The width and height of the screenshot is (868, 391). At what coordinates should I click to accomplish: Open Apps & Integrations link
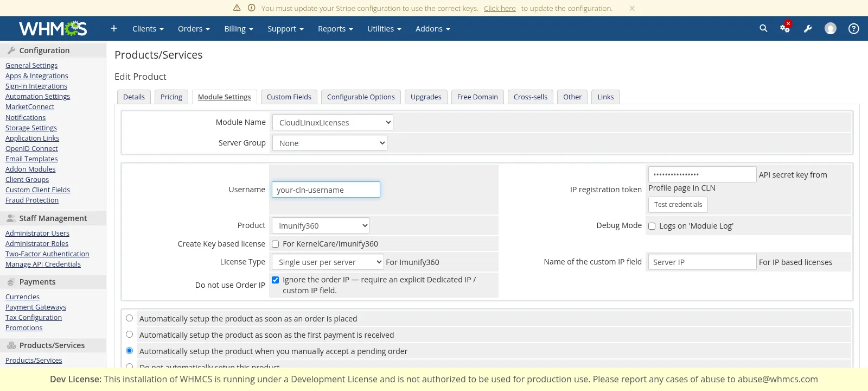pyautogui.click(x=37, y=75)
